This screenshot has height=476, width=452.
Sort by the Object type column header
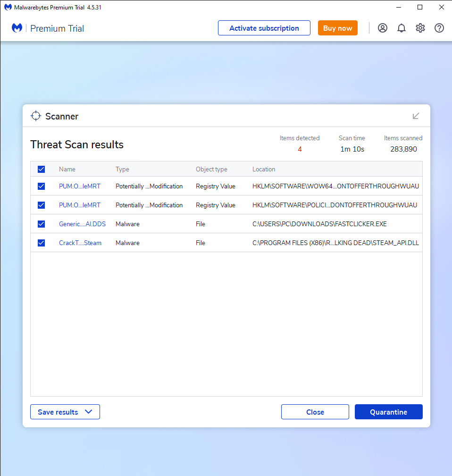211,169
